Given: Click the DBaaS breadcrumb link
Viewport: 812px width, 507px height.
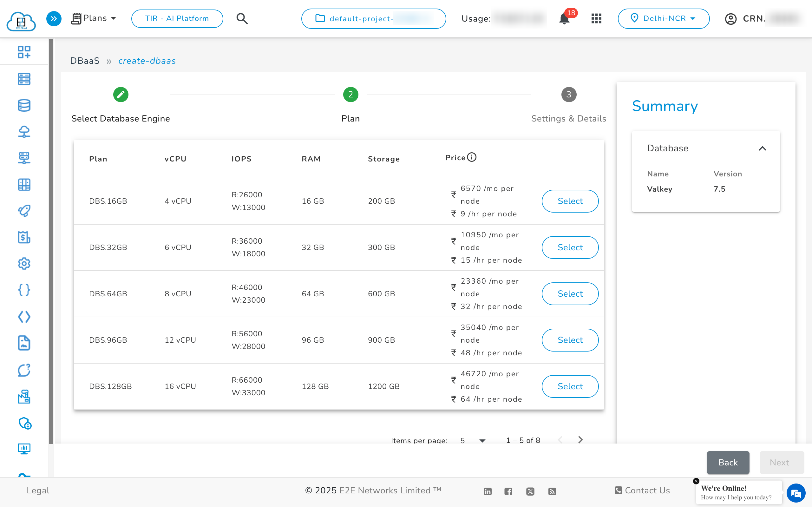Looking at the screenshot, I should [x=85, y=61].
